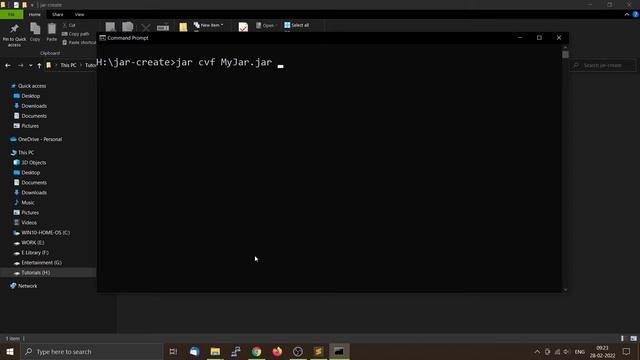
Task: Click the Command Prompt scrollbar thumb
Action: coord(565,54)
